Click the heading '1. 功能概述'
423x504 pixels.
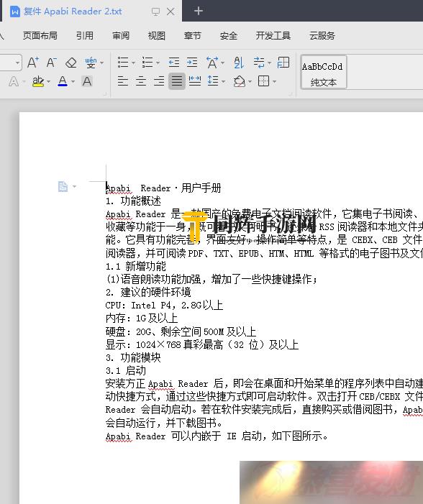click(x=133, y=201)
